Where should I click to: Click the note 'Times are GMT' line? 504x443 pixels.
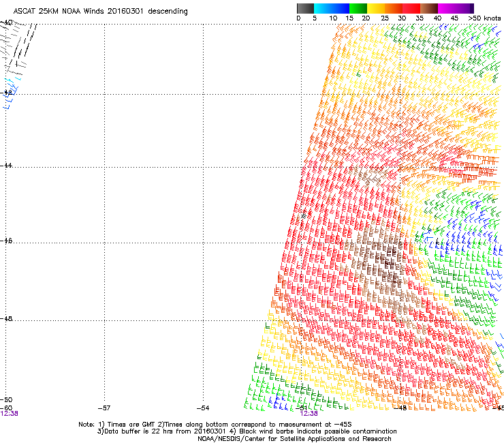click(x=215, y=425)
